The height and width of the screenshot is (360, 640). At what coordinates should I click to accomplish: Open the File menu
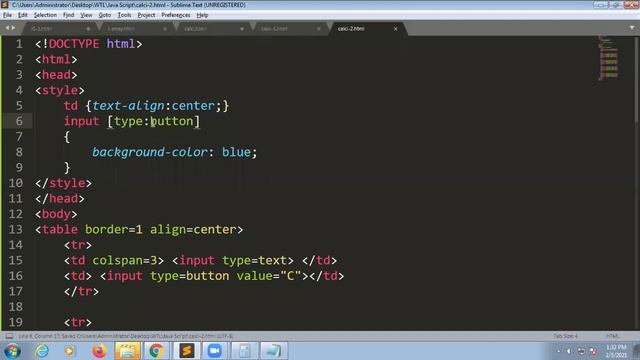[x=7, y=15]
